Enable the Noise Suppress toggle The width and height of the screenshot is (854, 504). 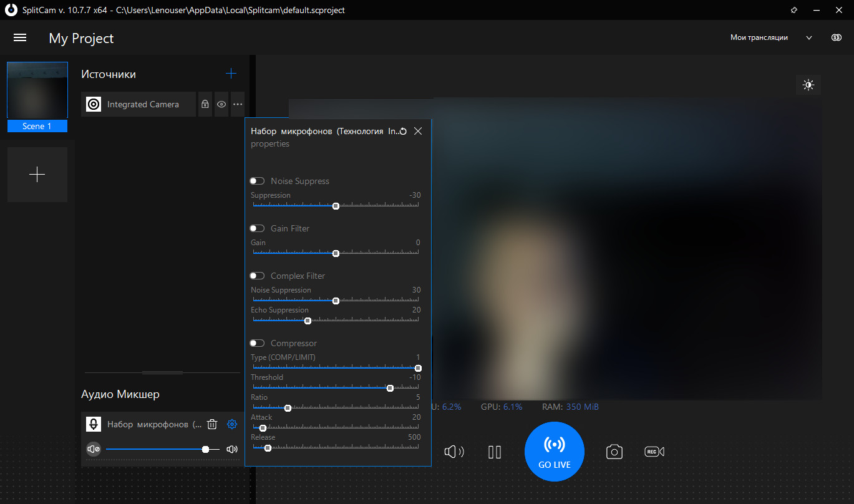coord(257,181)
